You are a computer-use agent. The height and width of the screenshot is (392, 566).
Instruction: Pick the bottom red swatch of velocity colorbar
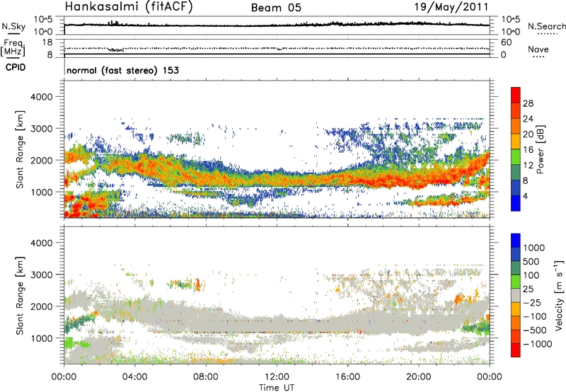click(516, 350)
